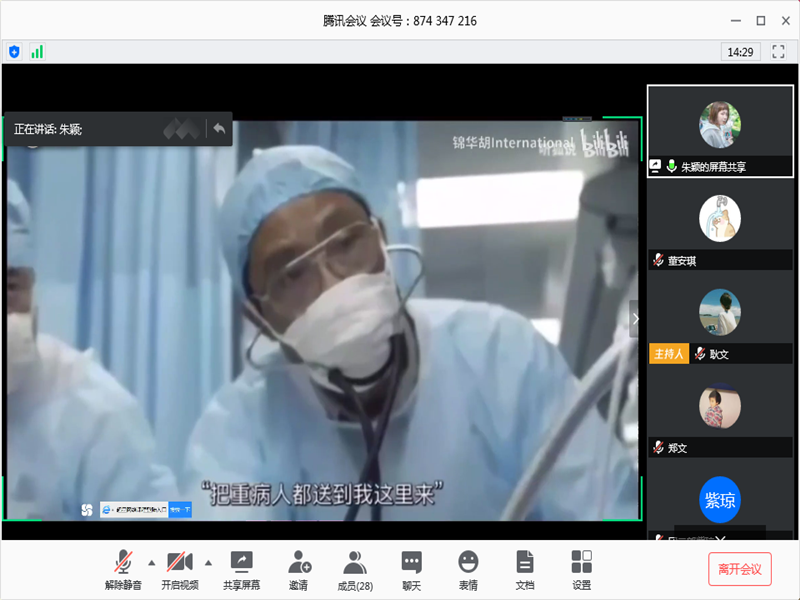Screen dimensions: 800x600
Task: Click the return arrow in speaker banner
Action: [x=219, y=129]
